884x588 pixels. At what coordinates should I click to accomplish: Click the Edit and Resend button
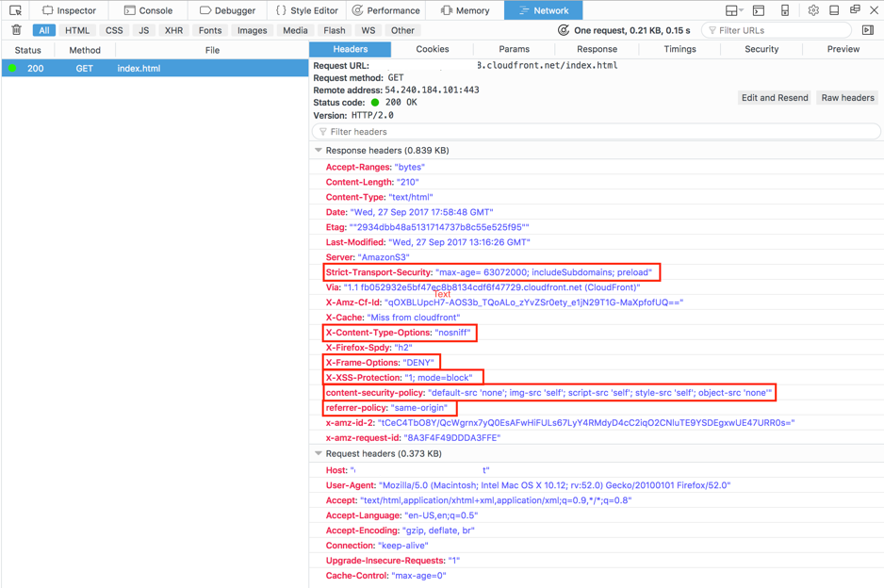tap(776, 97)
